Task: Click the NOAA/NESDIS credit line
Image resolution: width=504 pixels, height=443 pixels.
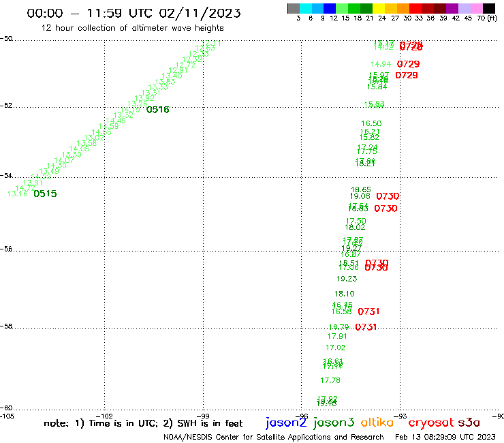Action: pyautogui.click(x=274, y=437)
